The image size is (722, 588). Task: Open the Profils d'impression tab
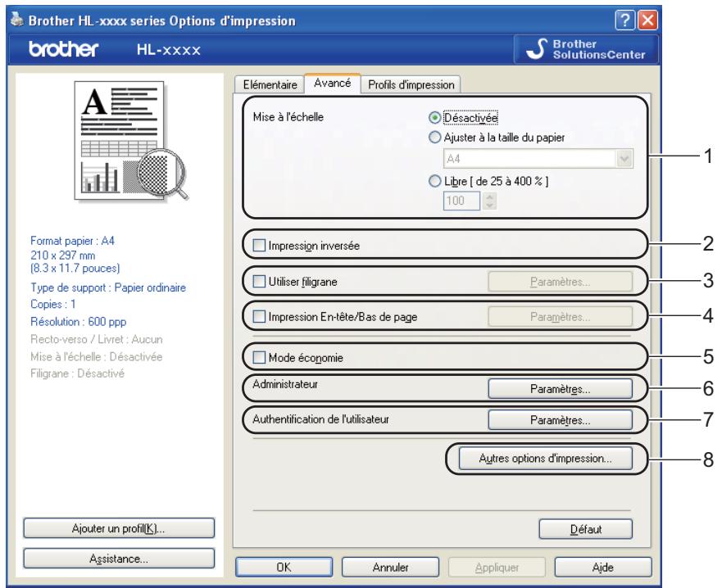[411, 84]
